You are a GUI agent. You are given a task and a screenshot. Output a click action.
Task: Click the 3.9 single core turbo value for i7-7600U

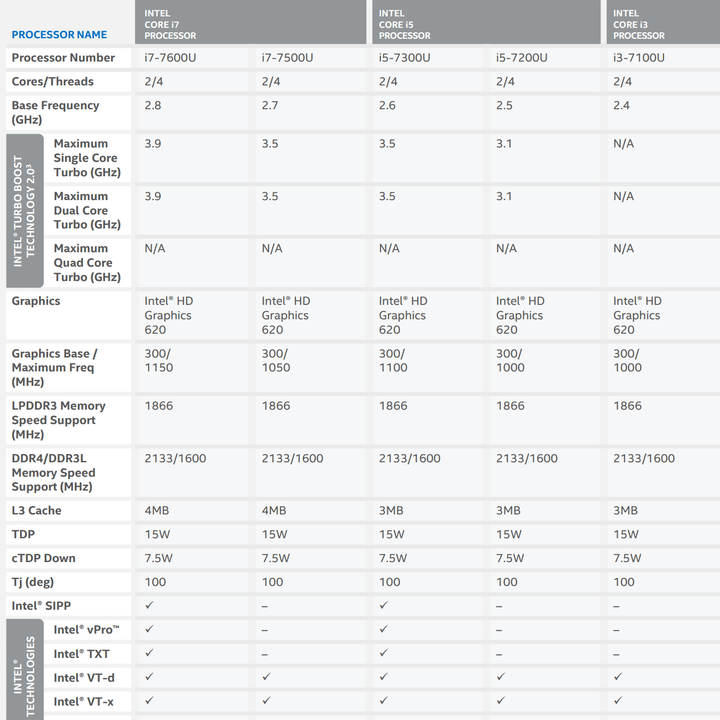pyautogui.click(x=153, y=144)
